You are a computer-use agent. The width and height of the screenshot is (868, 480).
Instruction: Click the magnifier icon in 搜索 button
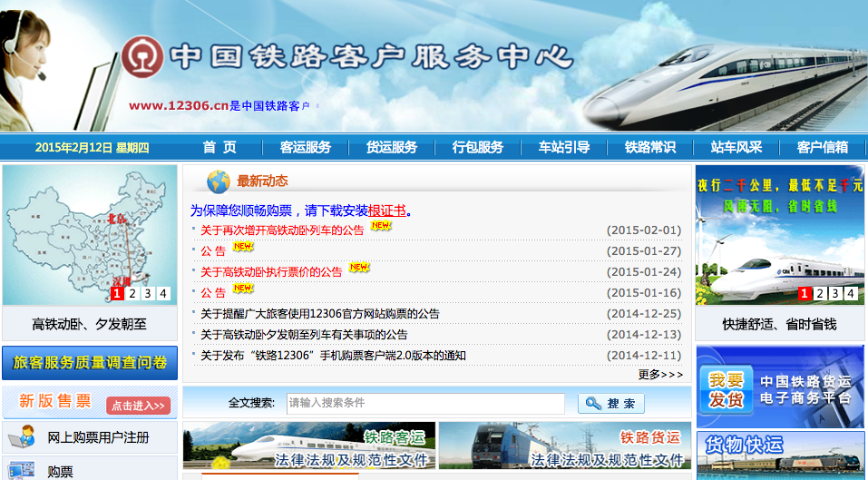tap(593, 404)
